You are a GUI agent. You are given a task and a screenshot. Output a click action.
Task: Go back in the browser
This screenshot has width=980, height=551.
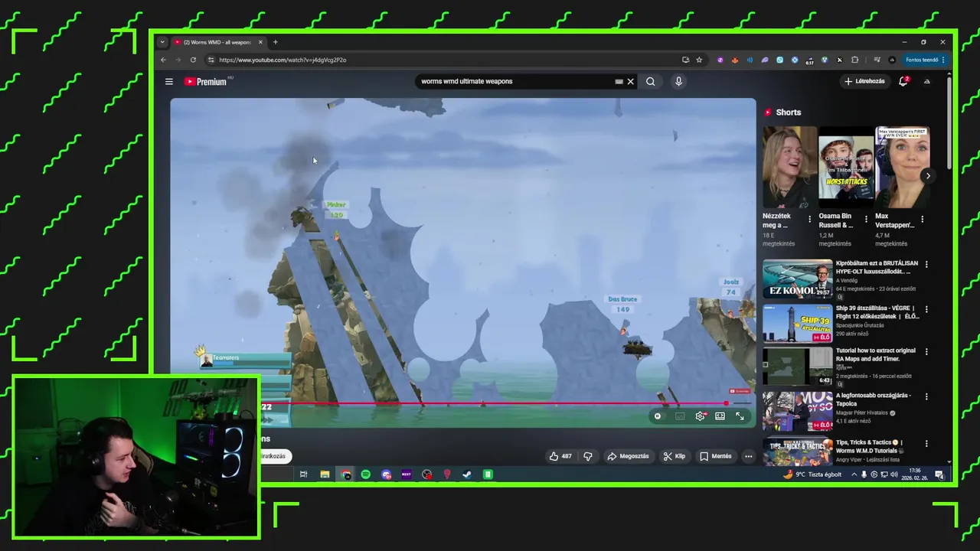pos(163,60)
